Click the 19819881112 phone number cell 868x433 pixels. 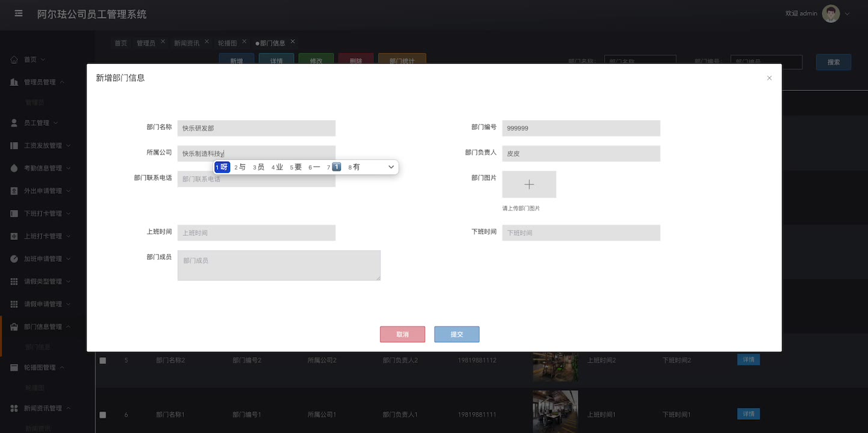477,360
